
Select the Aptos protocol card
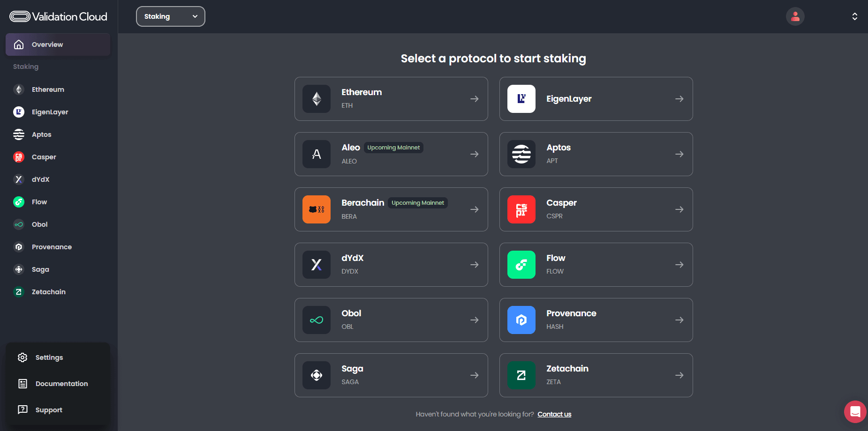(596, 154)
